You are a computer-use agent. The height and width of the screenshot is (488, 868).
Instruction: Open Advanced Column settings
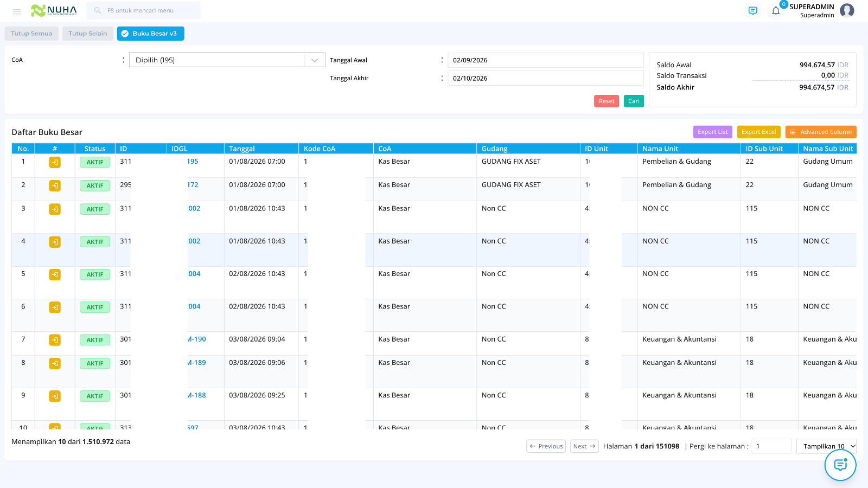point(821,132)
